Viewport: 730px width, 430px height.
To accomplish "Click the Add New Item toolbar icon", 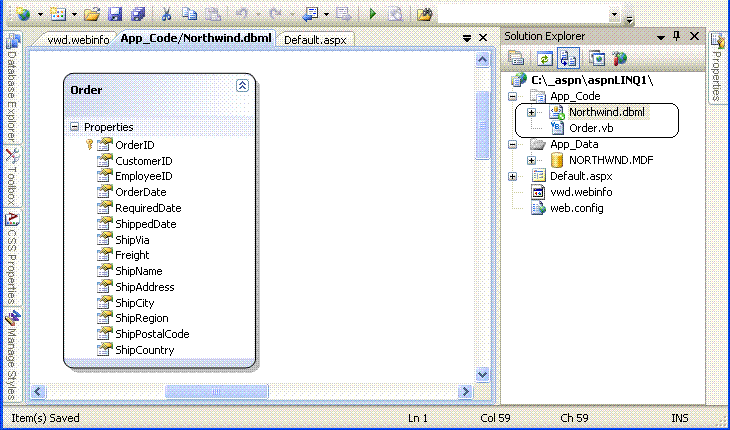I will coord(58,14).
